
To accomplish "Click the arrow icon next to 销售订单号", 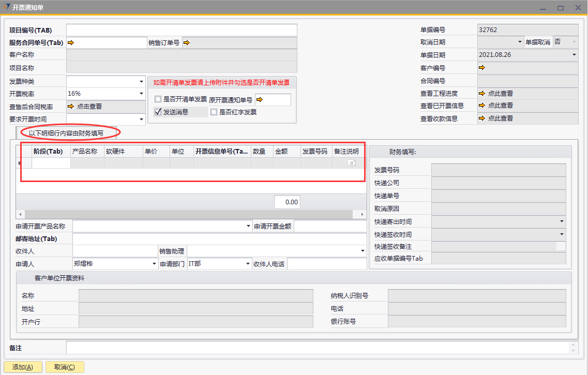I will click(186, 43).
